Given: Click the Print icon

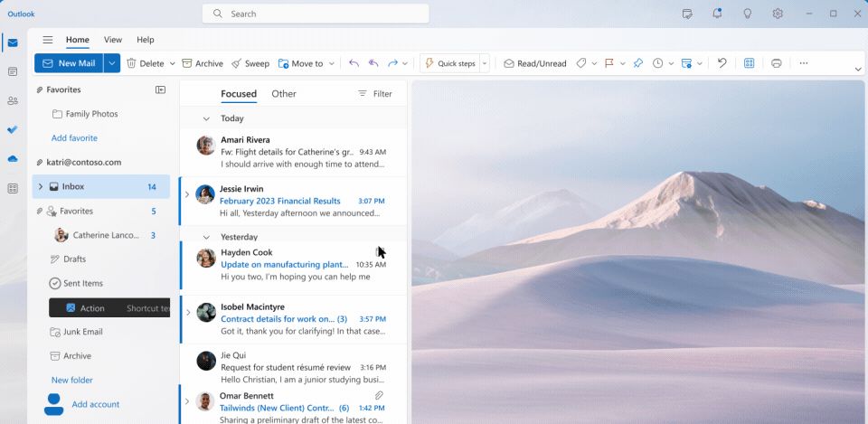Looking at the screenshot, I should pyautogui.click(x=776, y=63).
